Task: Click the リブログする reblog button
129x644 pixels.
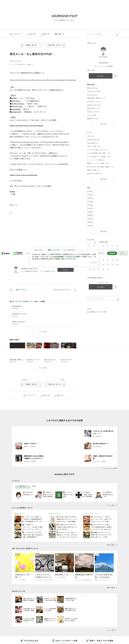Action: point(69,250)
